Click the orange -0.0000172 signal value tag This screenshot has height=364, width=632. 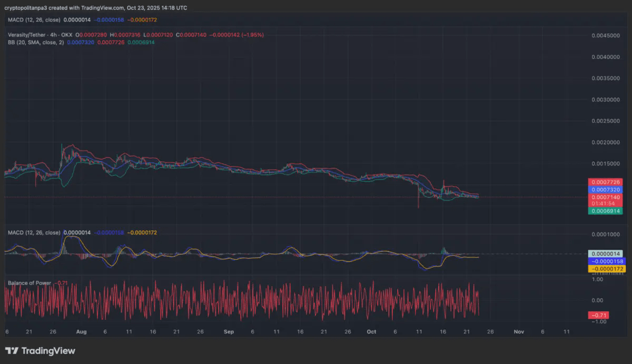tap(606, 269)
